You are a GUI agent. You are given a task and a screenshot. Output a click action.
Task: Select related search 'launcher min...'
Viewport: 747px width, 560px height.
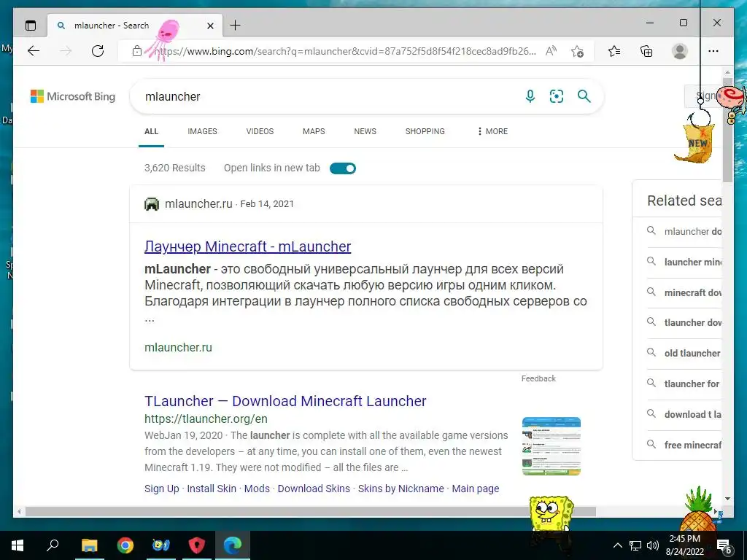click(684, 262)
